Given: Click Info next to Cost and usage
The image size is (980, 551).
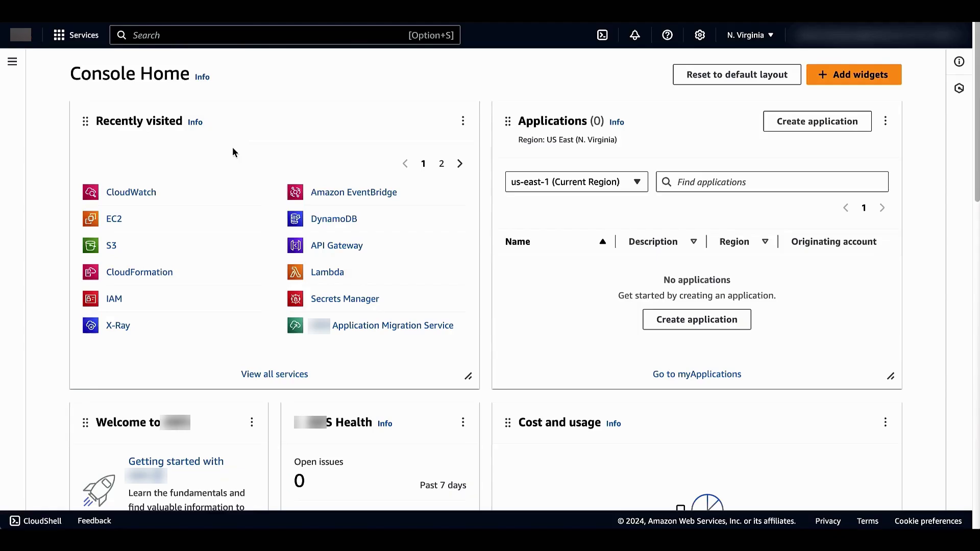Looking at the screenshot, I should click(x=613, y=423).
